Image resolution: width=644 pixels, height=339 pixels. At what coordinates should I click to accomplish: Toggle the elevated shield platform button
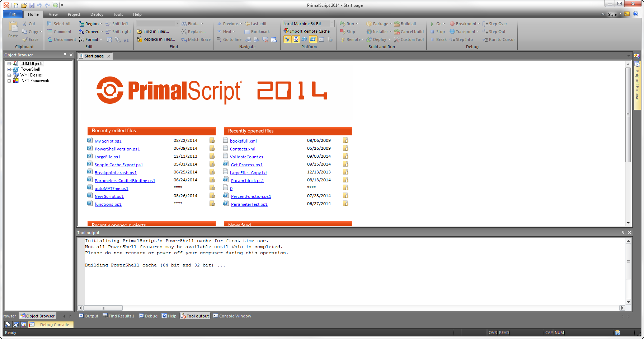coord(287,40)
